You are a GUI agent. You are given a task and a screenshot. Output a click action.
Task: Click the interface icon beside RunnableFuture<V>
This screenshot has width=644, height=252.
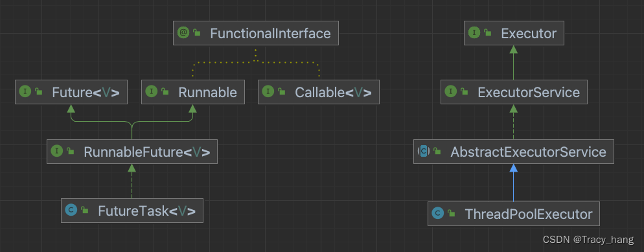click(x=56, y=151)
